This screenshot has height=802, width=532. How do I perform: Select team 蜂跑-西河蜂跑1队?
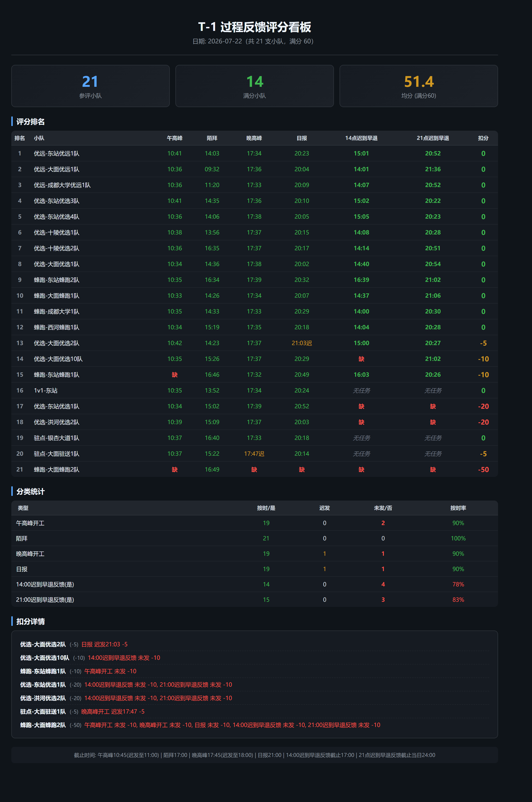[57, 327]
